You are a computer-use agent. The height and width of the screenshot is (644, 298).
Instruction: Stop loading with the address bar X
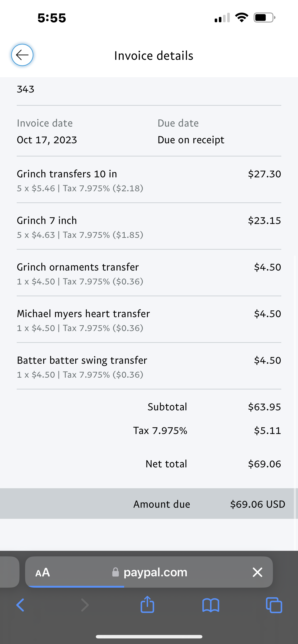click(257, 572)
